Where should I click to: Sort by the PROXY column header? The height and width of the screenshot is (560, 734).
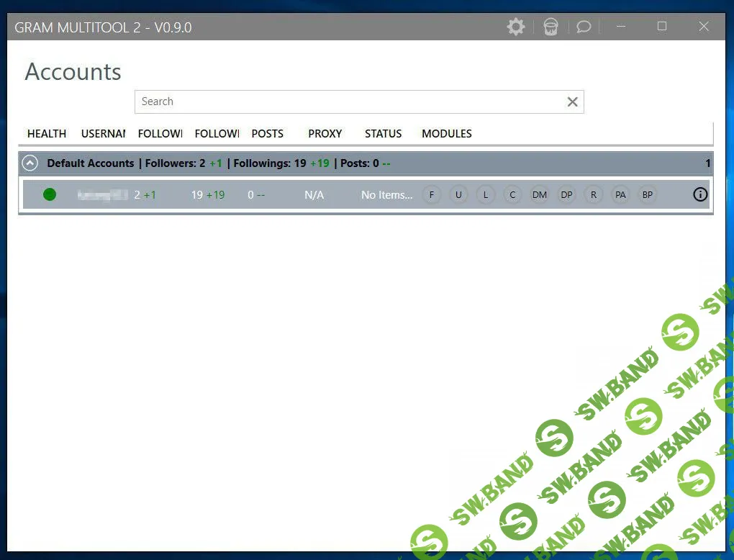tap(325, 134)
